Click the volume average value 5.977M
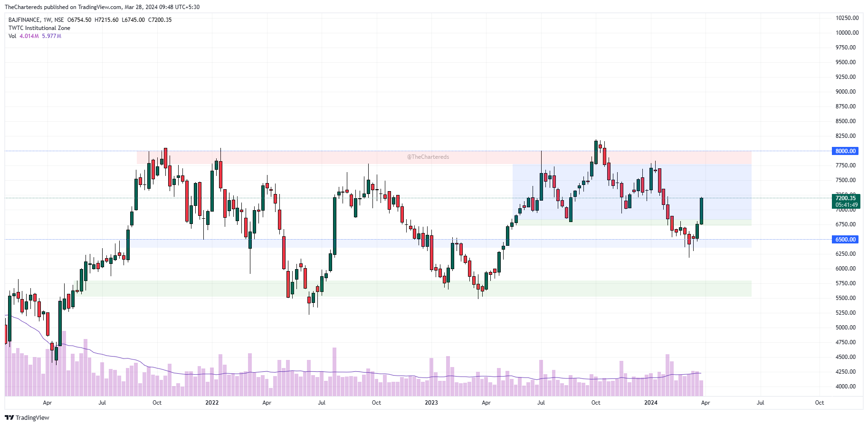This screenshot has height=426, width=868. [x=51, y=36]
